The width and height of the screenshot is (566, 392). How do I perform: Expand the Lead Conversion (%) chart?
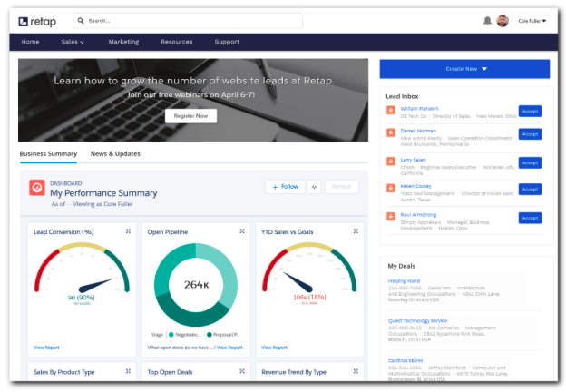pyautogui.click(x=128, y=231)
